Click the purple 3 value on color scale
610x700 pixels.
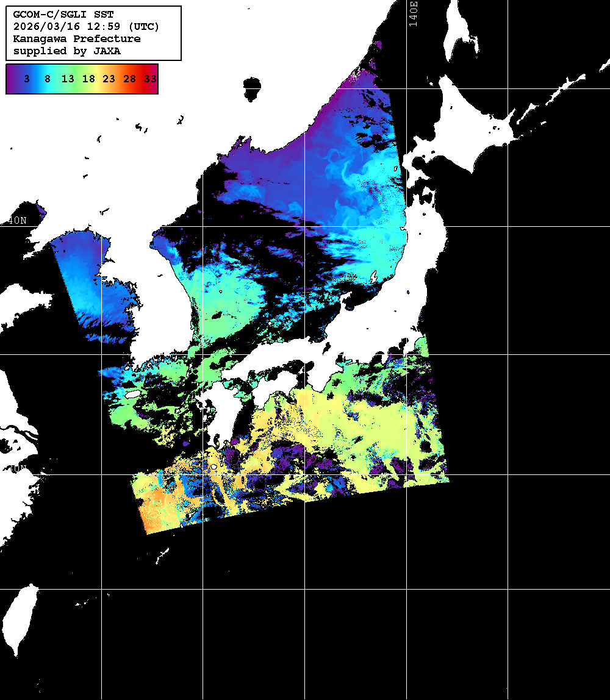tap(27, 79)
